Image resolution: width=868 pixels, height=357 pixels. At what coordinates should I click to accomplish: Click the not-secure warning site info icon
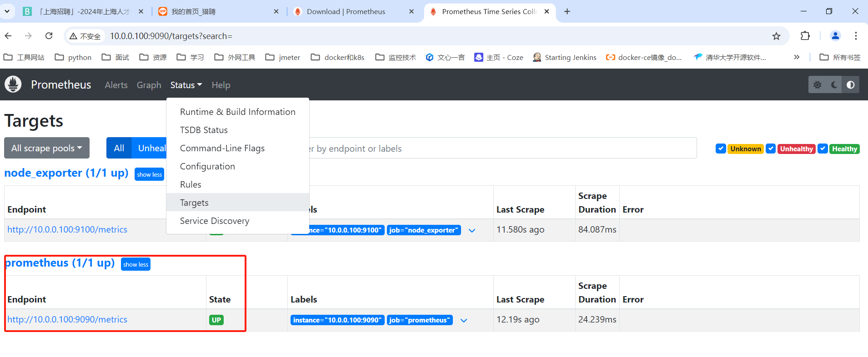click(85, 36)
